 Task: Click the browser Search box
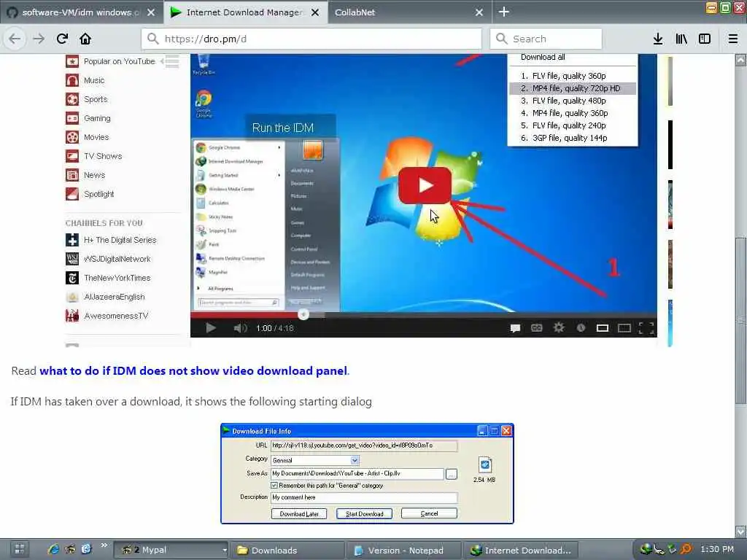(x=546, y=39)
